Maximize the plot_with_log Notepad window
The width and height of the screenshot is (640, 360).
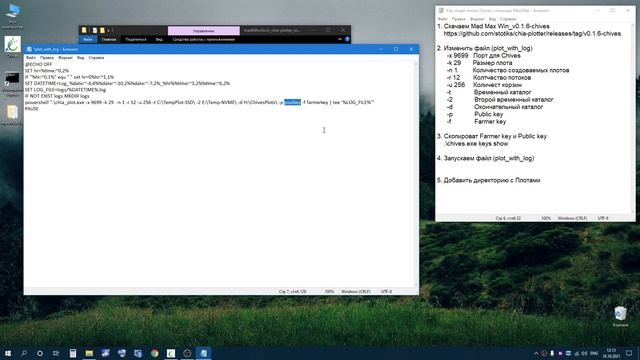click(x=396, y=49)
